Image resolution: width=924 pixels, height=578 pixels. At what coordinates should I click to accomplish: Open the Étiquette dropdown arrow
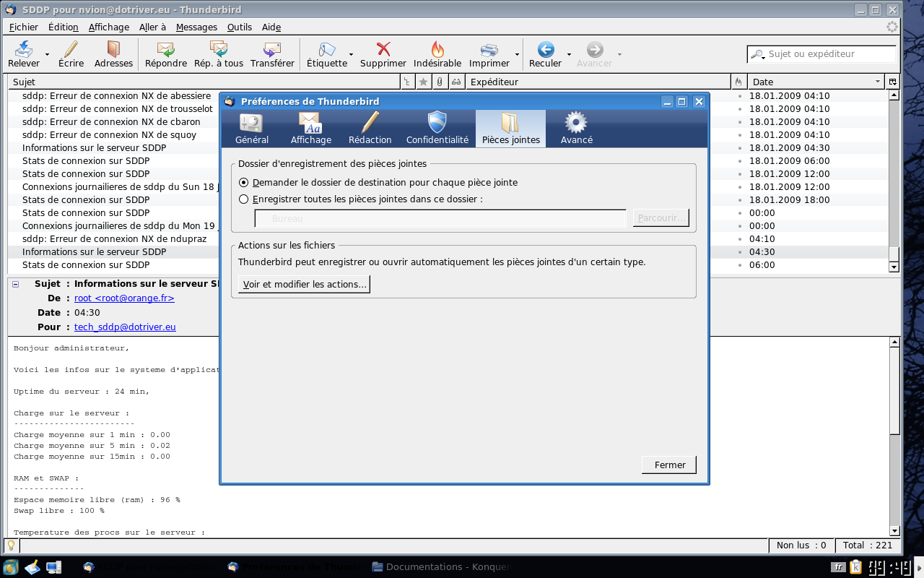(352, 54)
